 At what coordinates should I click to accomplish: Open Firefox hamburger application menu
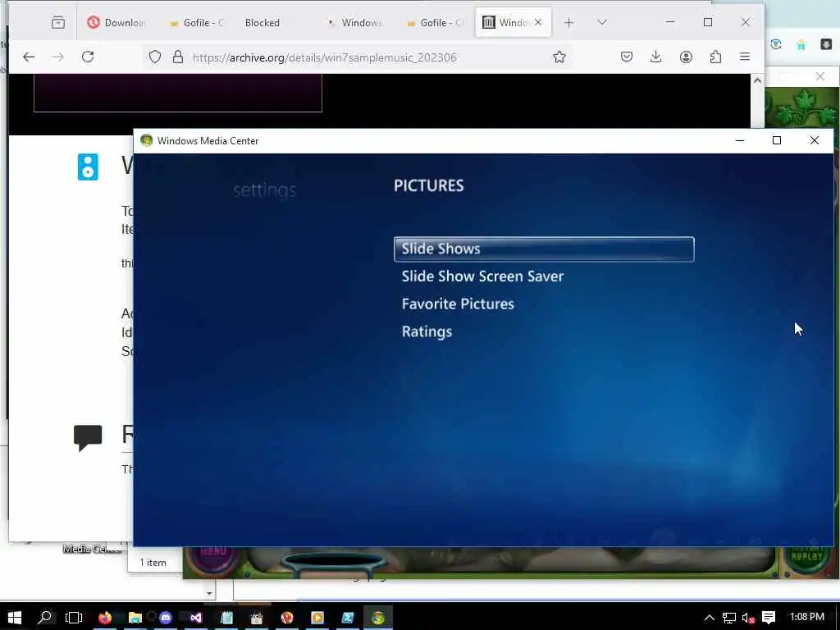[x=745, y=57]
